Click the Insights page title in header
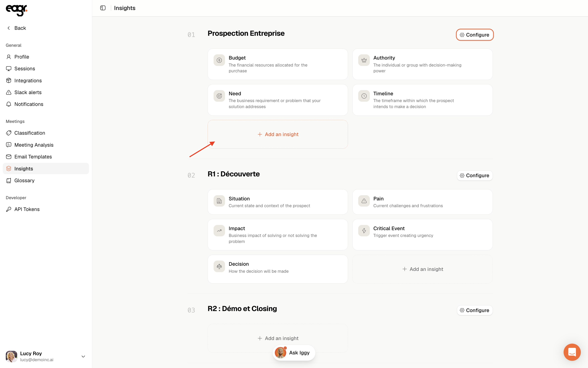This screenshot has height=368, width=588. 125,8
